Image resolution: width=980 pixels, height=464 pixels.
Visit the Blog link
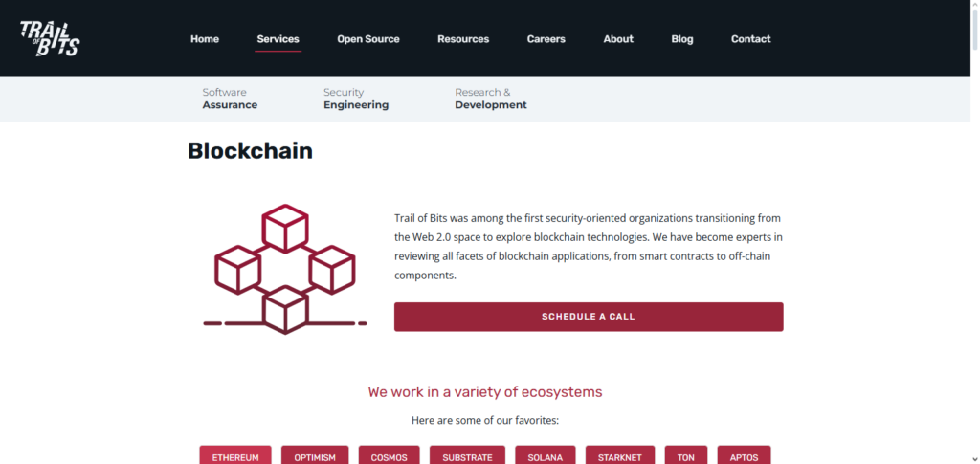[x=682, y=39]
